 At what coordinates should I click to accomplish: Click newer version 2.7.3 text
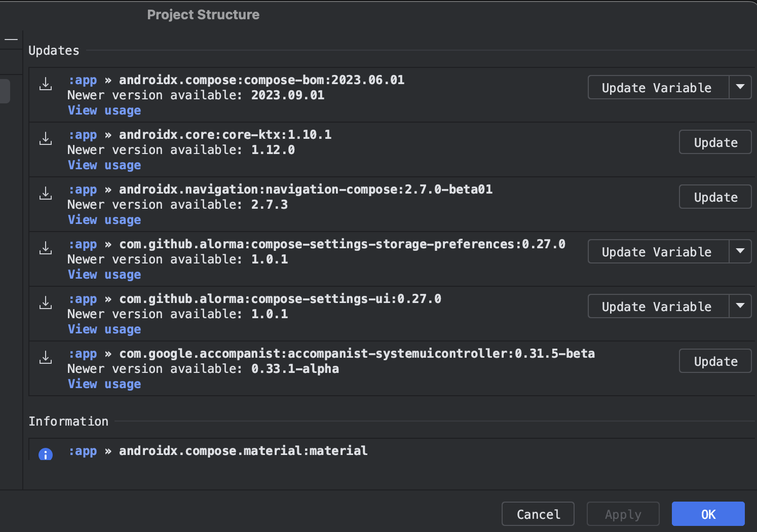click(x=270, y=205)
